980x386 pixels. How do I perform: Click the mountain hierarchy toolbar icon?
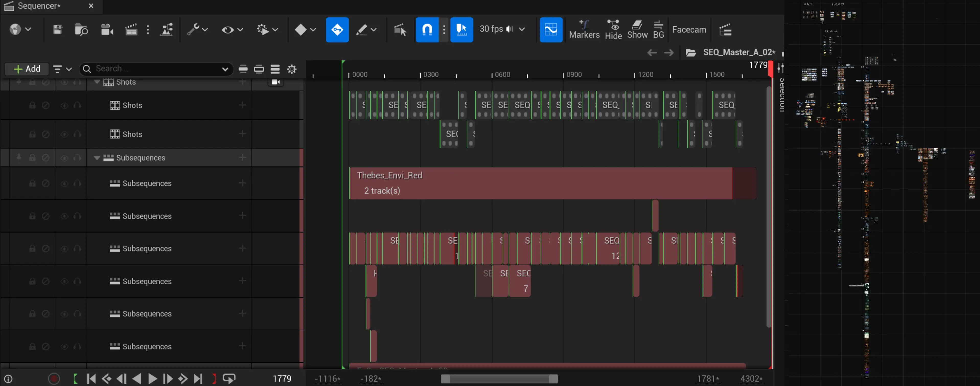click(167, 29)
